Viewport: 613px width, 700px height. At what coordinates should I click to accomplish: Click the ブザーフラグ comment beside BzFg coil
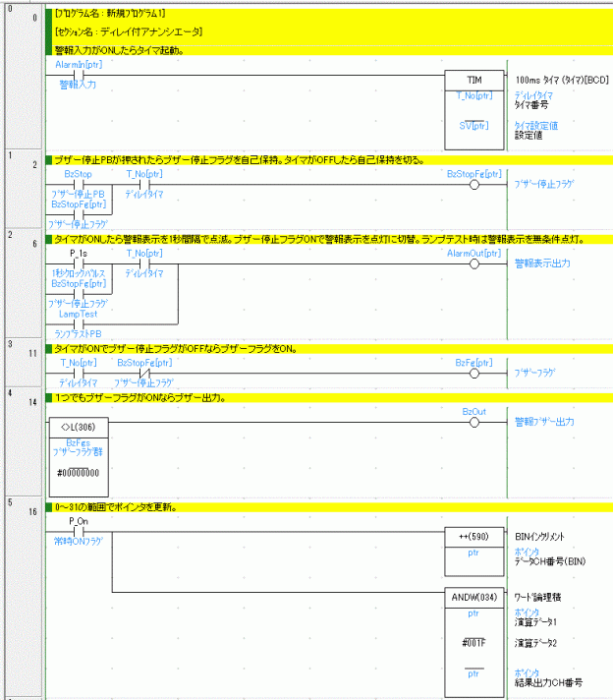click(534, 373)
